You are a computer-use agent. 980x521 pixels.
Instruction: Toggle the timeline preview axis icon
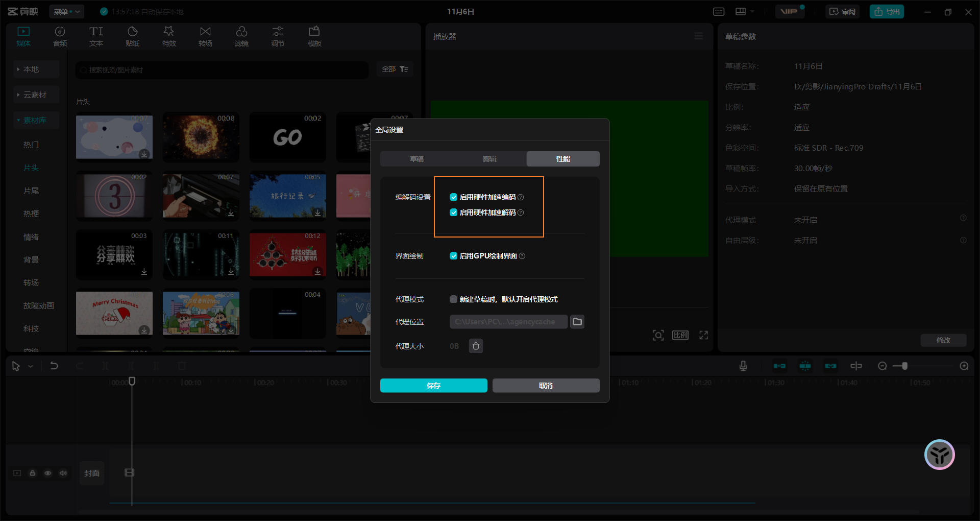tap(856, 366)
